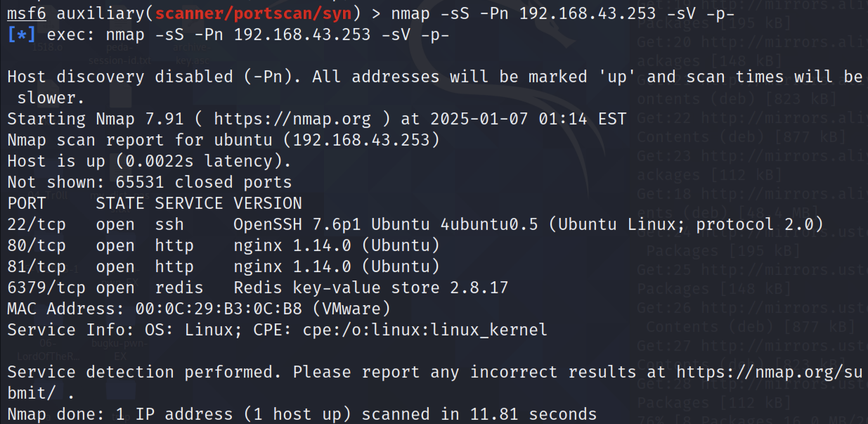
Task: Click the 22/tcp port entry
Action: pos(37,224)
